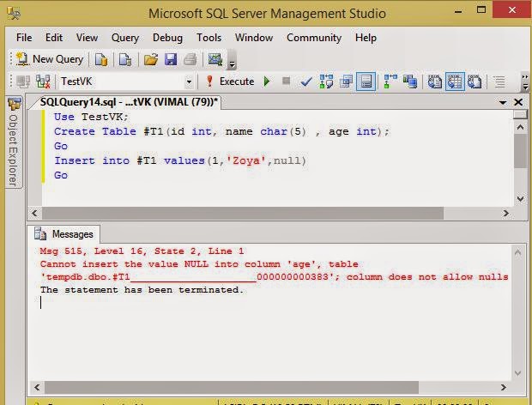Select the Messages tab

coord(64,234)
